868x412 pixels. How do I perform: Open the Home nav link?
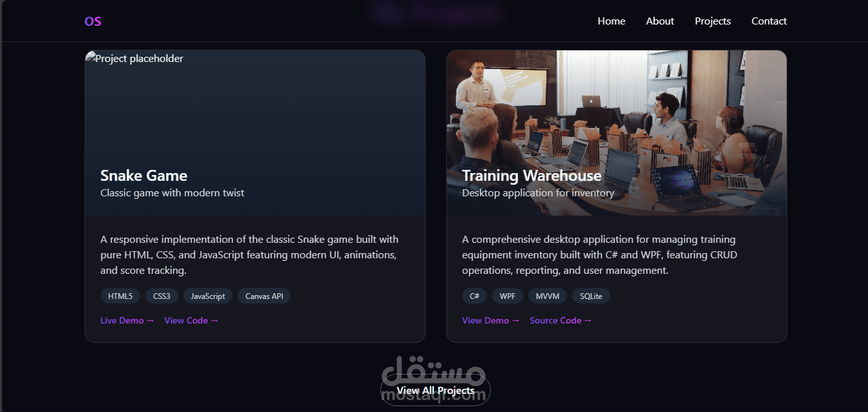pyautogui.click(x=611, y=21)
